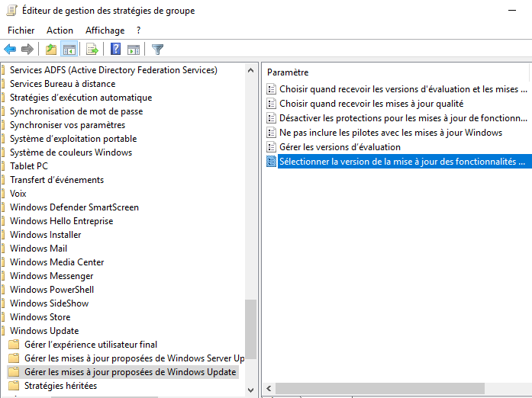Open the Affichage menu
The width and height of the screenshot is (532, 398).
pyautogui.click(x=105, y=30)
